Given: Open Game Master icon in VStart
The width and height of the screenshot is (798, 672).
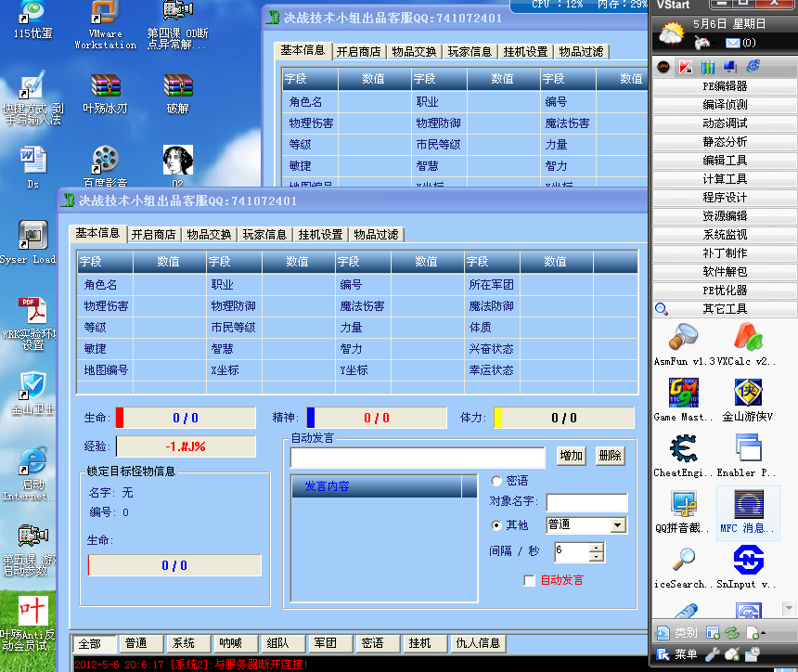Looking at the screenshot, I should pos(684,393).
